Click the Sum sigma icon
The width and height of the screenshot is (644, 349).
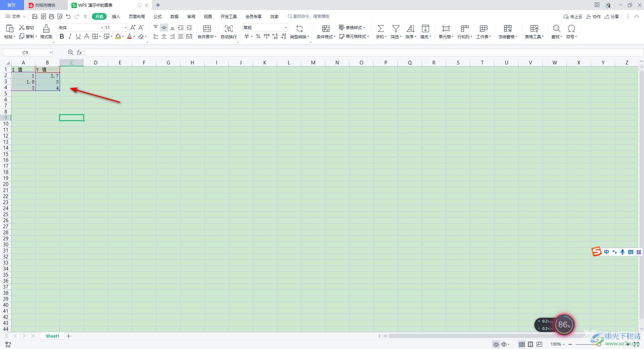(x=381, y=29)
